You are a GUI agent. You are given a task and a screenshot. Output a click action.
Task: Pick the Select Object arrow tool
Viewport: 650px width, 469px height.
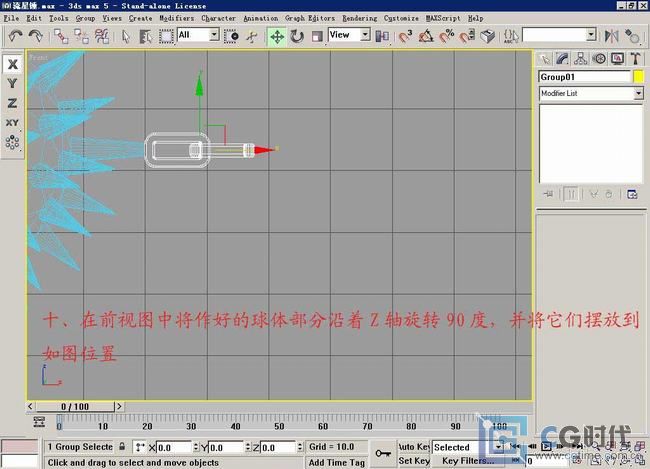pos(126,36)
